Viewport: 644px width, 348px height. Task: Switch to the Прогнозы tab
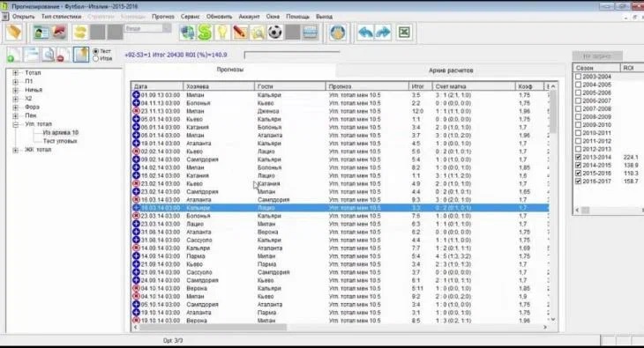click(x=230, y=70)
